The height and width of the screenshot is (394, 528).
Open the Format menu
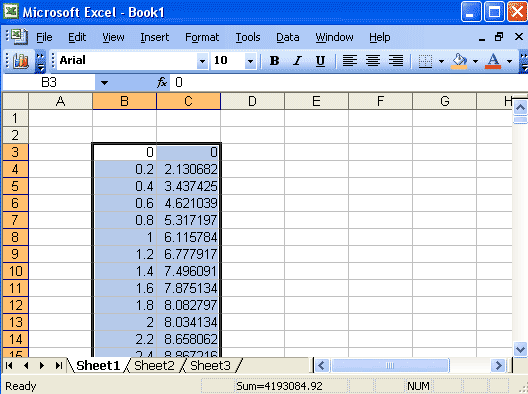[202, 37]
